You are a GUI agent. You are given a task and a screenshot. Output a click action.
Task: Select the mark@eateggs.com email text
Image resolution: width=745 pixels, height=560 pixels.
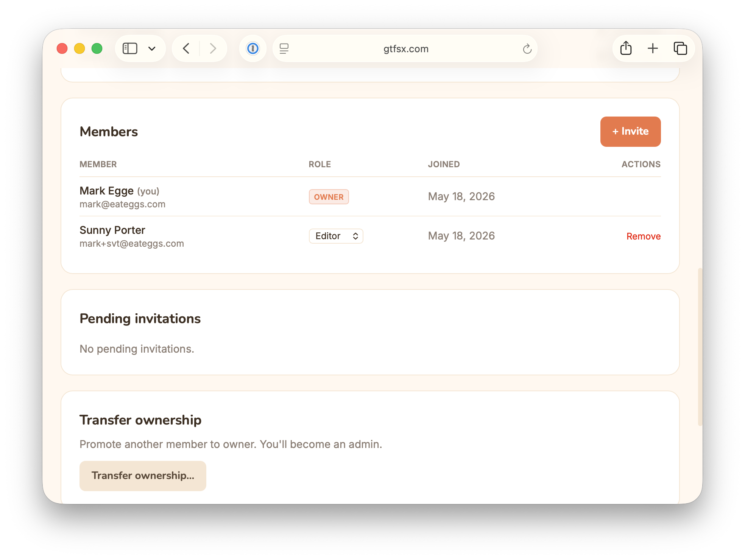click(x=122, y=204)
